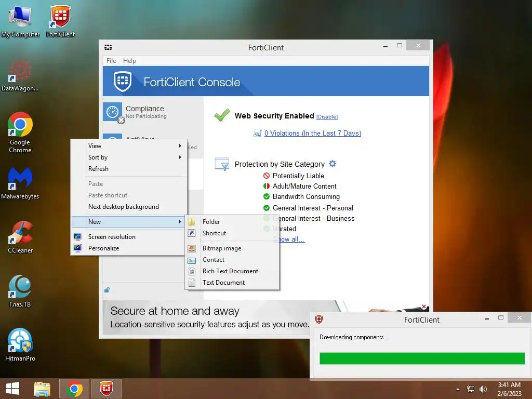532x399 pixels.
Task: Open Глаз.ТВ desktop shortcut
Action: [20, 291]
